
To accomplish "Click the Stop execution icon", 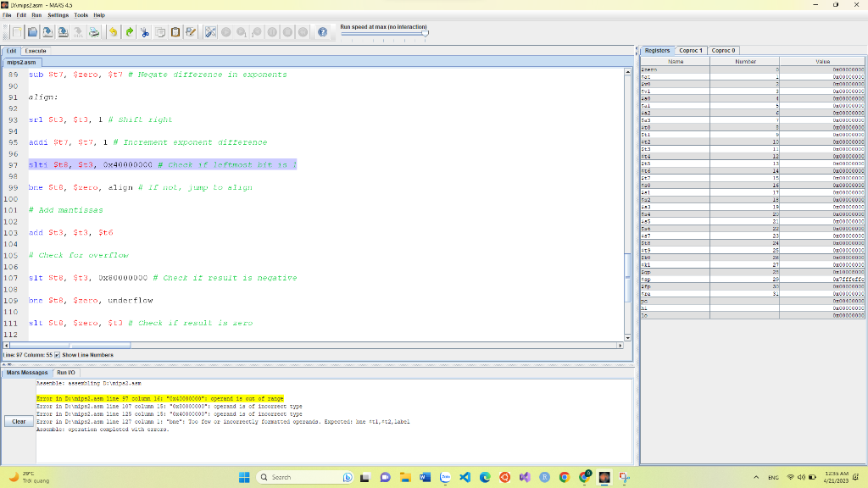I will pos(288,32).
